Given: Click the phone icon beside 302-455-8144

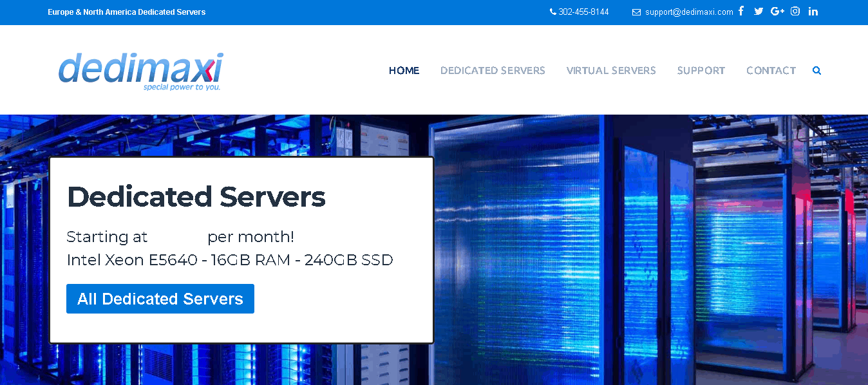Looking at the screenshot, I should coord(553,12).
